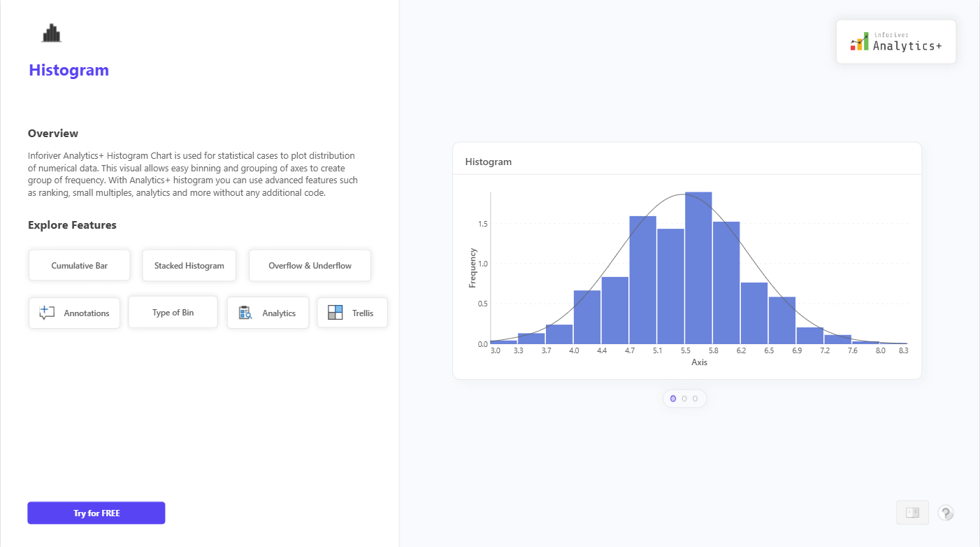Click the Try for FREE button
Viewport: 980px width, 547px height.
[96, 513]
